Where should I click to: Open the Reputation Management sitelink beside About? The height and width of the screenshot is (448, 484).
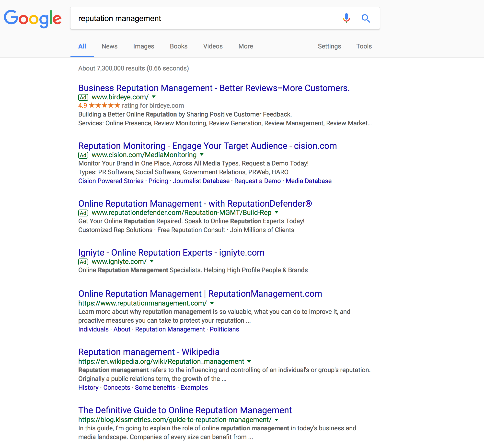point(170,329)
